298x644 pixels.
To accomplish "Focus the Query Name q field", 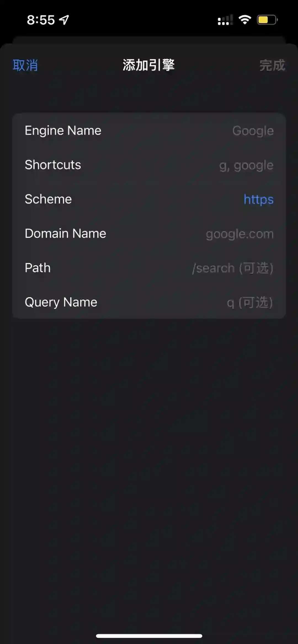I will pos(250,303).
